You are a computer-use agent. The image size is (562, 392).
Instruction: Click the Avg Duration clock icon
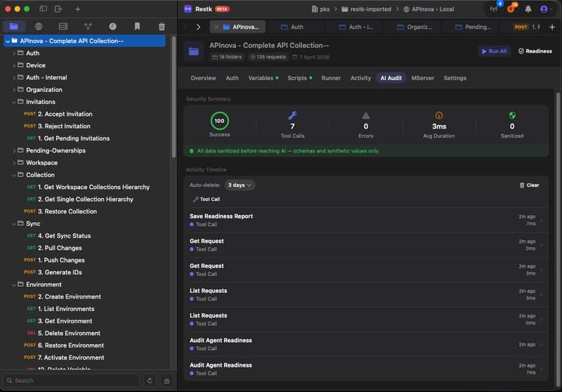click(438, 115)
